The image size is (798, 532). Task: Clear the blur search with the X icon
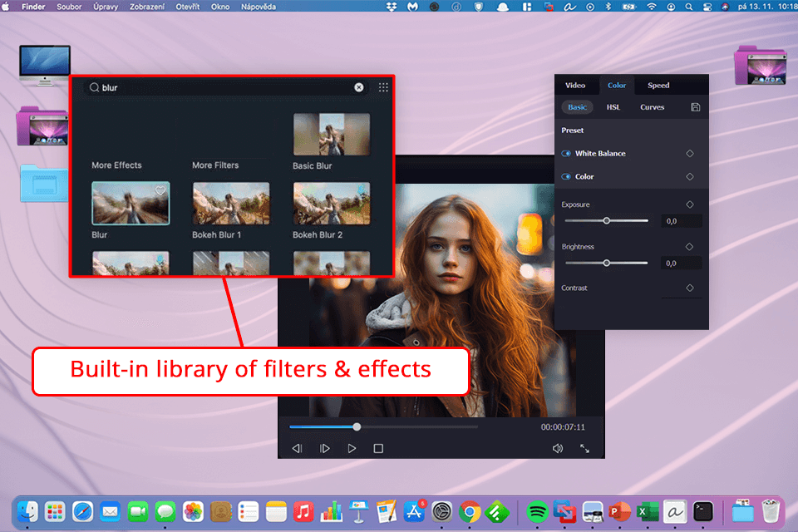pos(359,87)
